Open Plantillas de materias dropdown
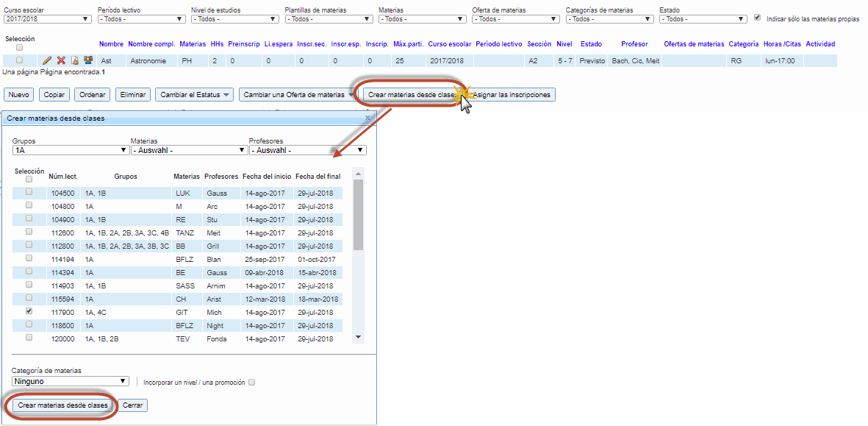The image size is (868, 426). click(329, 19)
